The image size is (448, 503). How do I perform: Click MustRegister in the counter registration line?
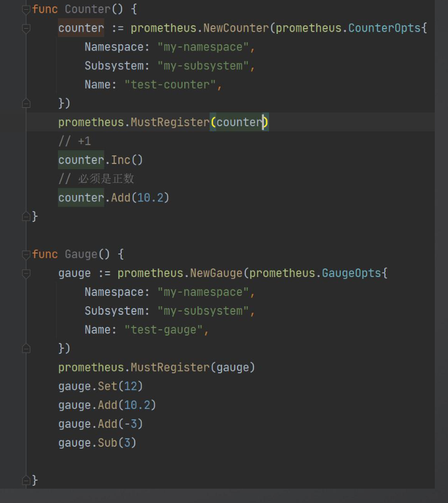click(x=170, y=122)
